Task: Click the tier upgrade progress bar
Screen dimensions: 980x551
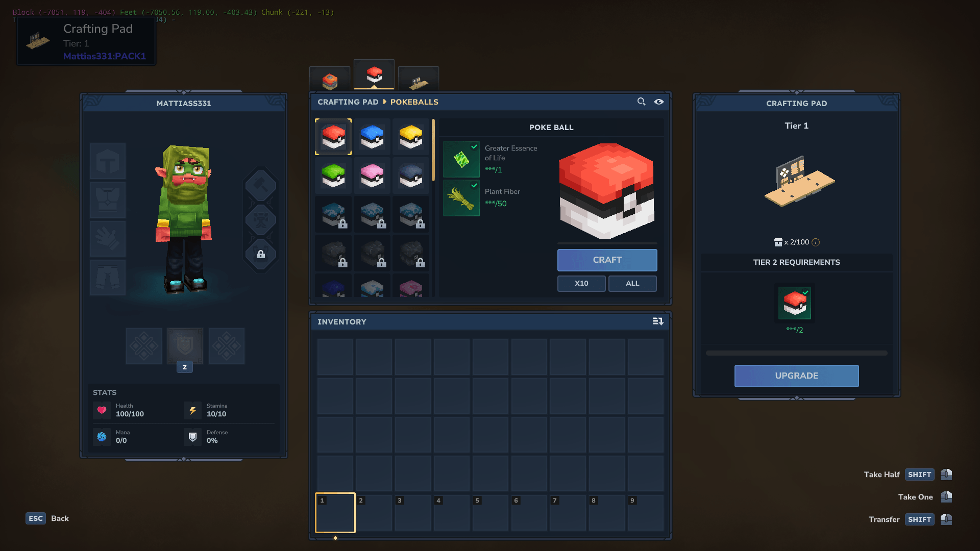Action: [796, 353]
